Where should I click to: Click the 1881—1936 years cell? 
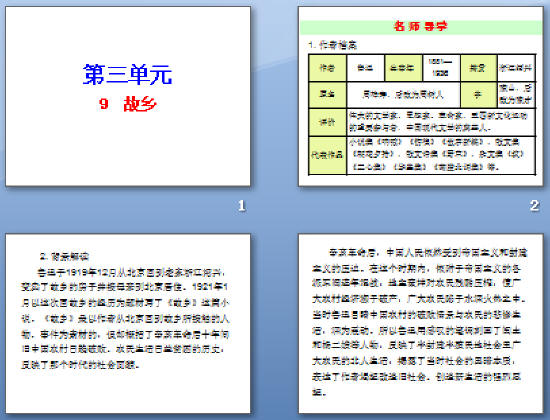tap(441, 68)
